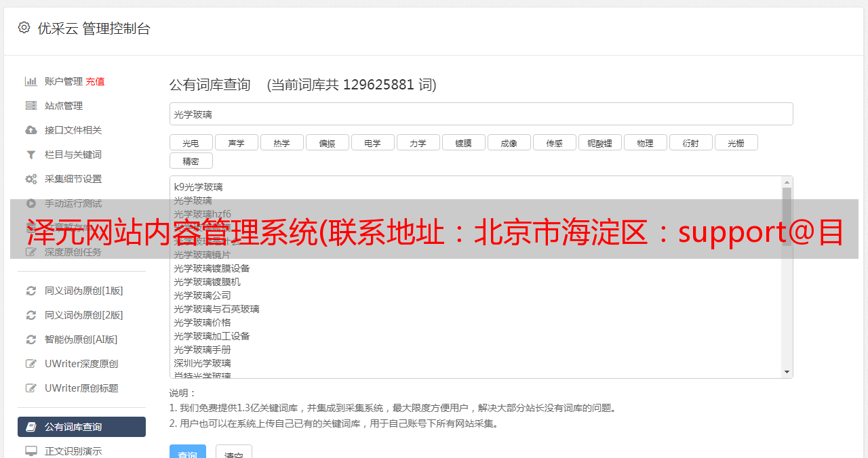Image resolution: width=868 pixels, height=458 pixels.
Task: Click the 光学玻璃价格 result line
Action: click(x=202, y=322)
